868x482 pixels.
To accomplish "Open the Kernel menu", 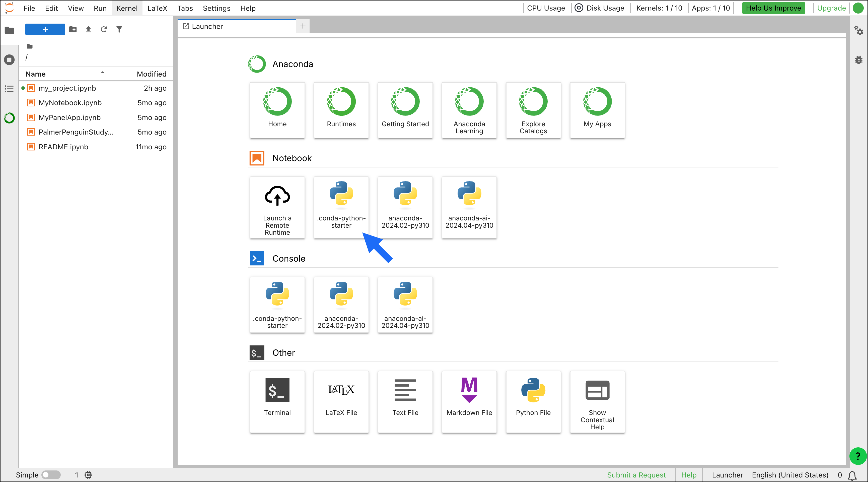I will [x=127, y=8].
